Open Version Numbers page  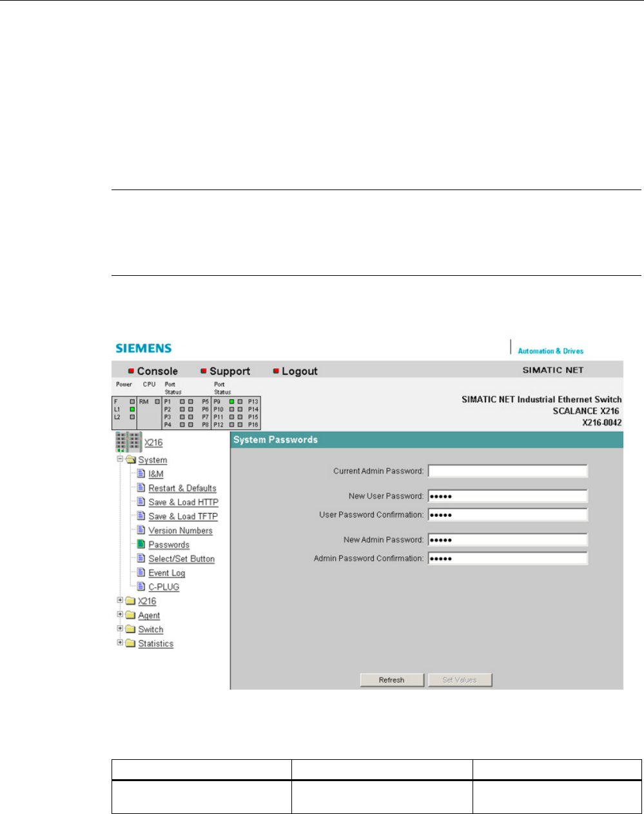[181, 531]
